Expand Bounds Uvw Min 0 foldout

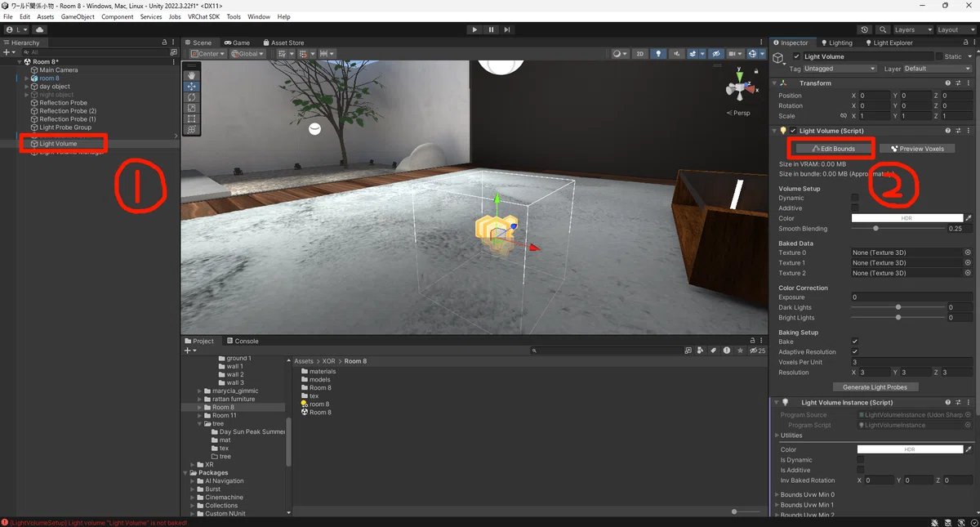click(775, 494)
